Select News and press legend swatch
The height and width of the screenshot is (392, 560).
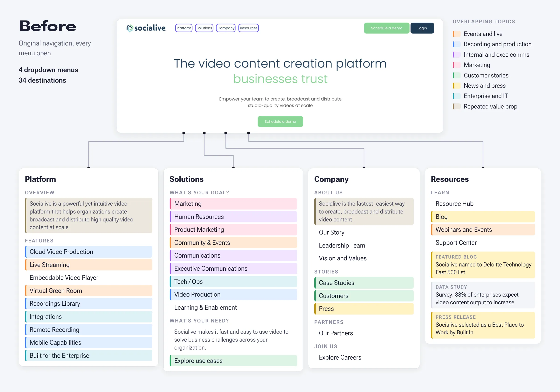(457, 86)
